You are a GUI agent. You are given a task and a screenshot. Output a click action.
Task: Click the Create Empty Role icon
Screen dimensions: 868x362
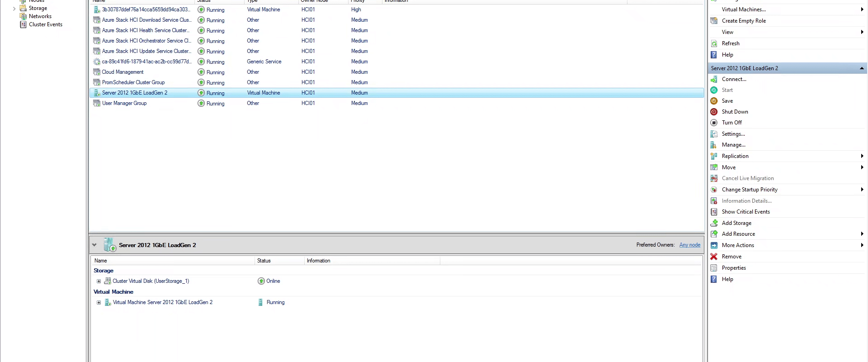tap(714, 21)
